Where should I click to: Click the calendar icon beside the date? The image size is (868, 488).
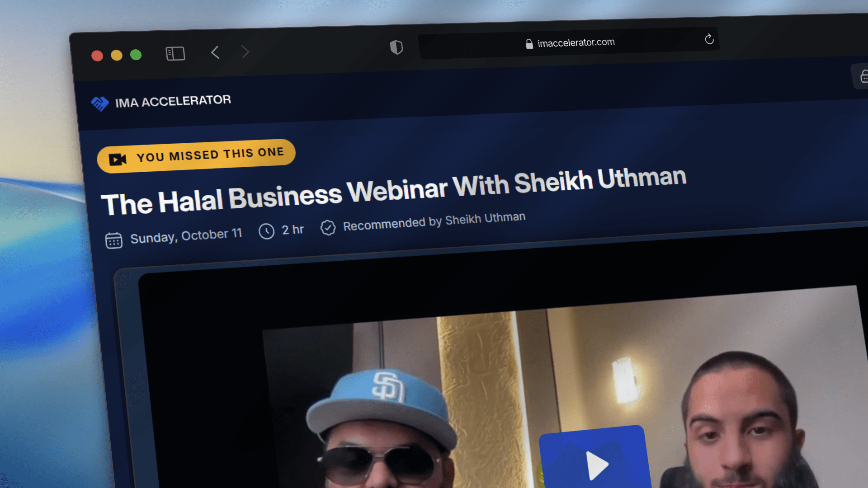click(x=113, y=240)
